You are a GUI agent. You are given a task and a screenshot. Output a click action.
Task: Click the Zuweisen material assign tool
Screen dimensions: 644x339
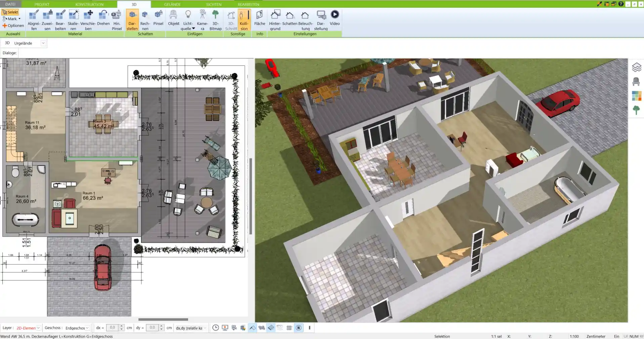coord(47,20)
